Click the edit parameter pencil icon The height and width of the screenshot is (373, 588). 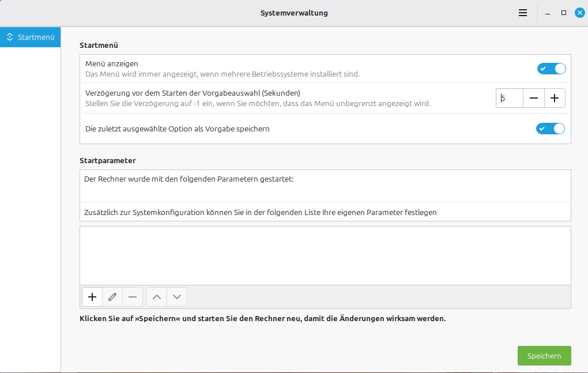(112, 297)
